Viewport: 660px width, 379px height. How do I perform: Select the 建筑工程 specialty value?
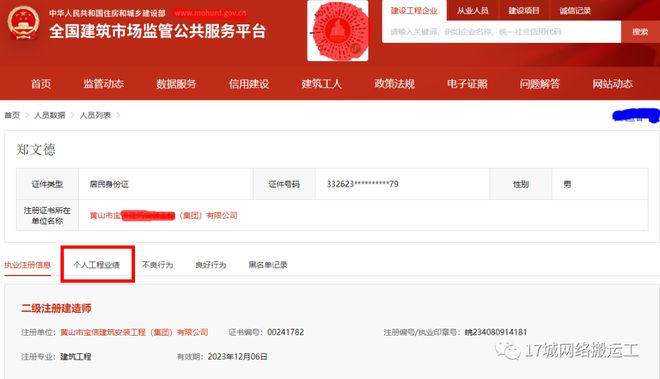76,357
